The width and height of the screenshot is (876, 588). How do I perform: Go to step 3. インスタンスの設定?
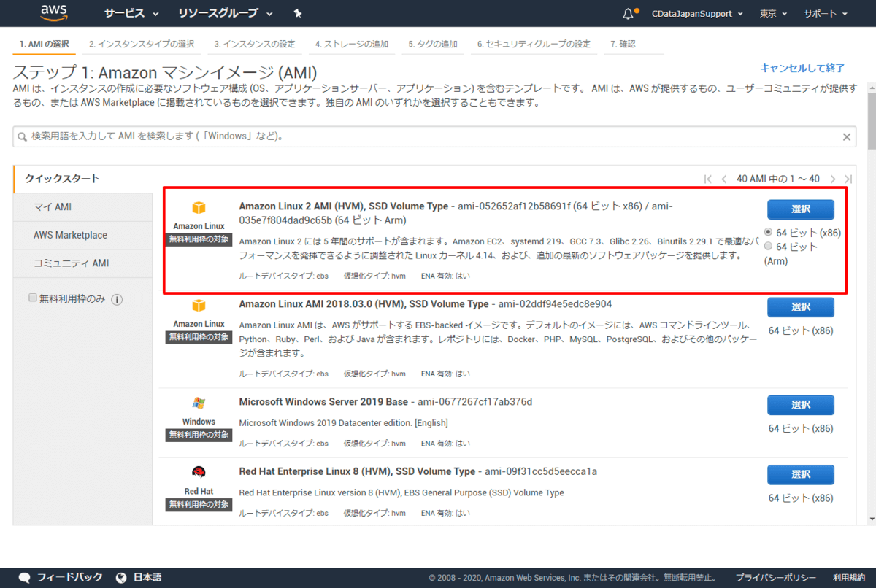255,44
